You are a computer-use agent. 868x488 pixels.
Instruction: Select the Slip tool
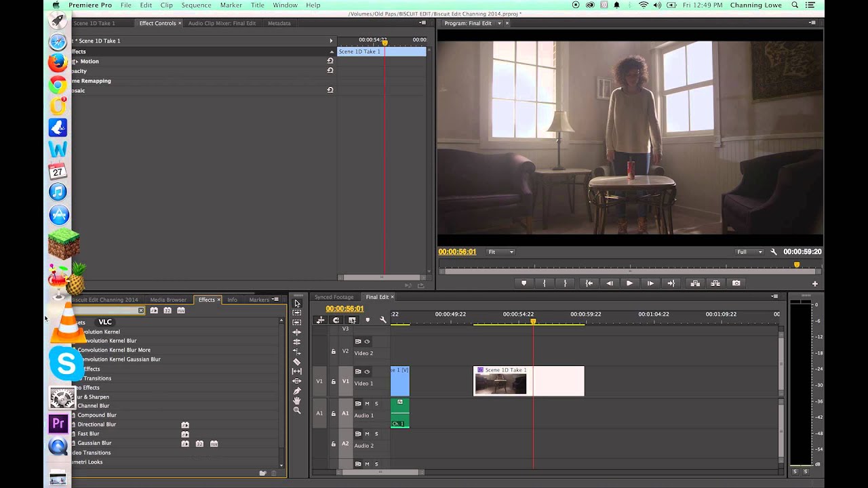pos(297,371)
